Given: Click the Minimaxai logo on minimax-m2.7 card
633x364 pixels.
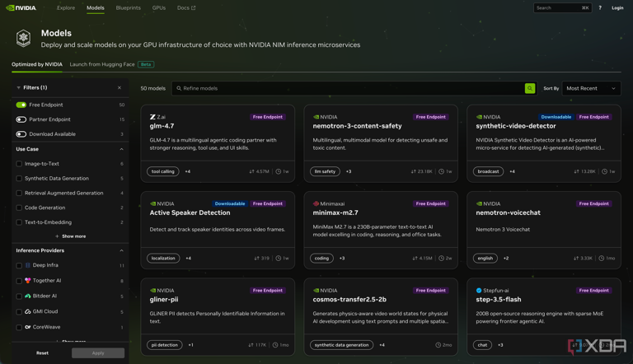Looking at the screenshot, I should tap(316, 203).
